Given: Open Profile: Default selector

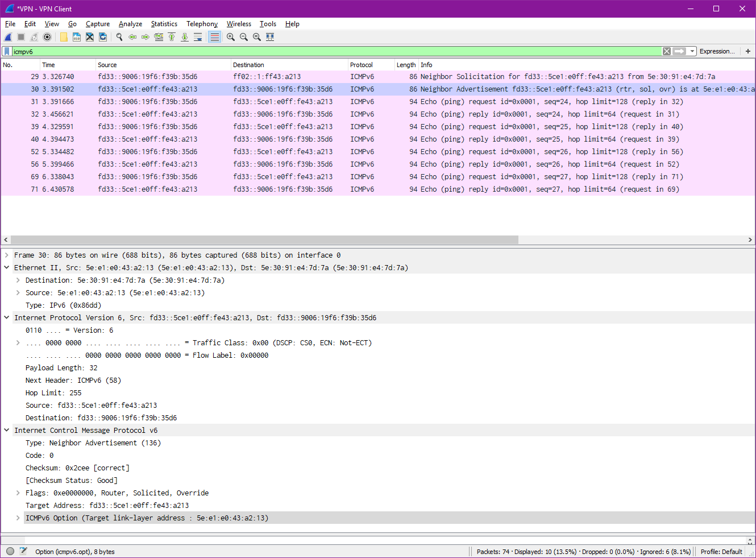Looking at the screenshot, I should click(721, 552).
